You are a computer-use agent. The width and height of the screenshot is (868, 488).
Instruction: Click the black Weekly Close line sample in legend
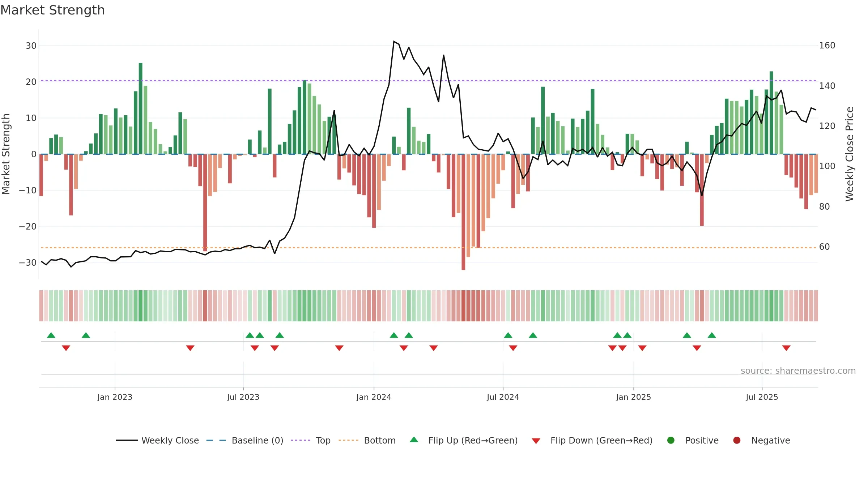(x=127, y=440)
